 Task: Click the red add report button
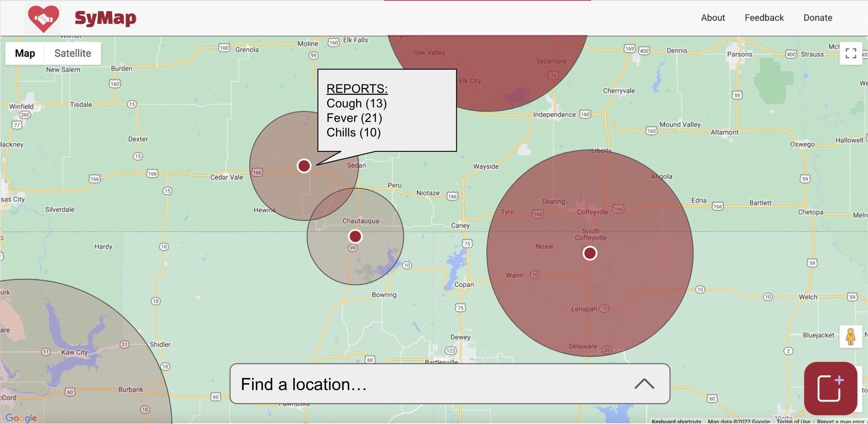[830, 388]
